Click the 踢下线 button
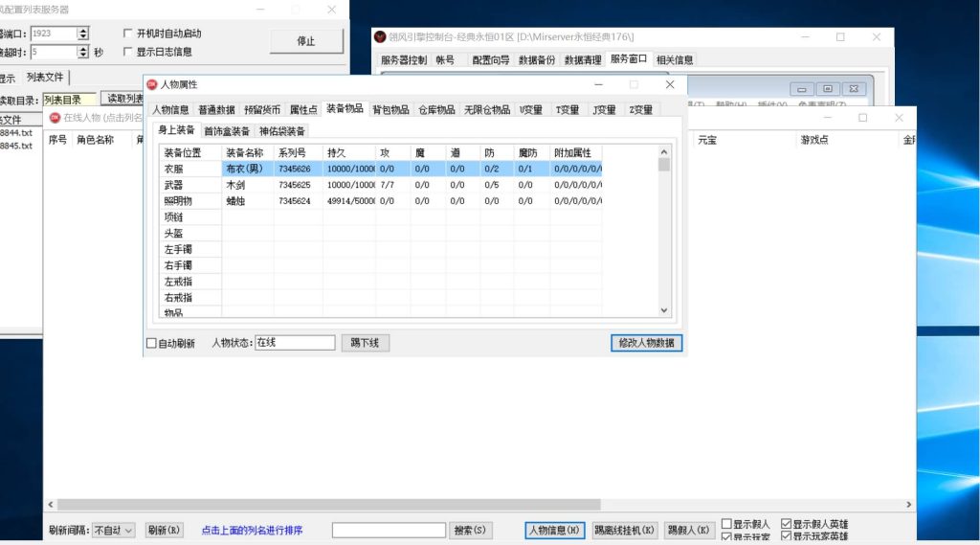 (x=365, y=343)
